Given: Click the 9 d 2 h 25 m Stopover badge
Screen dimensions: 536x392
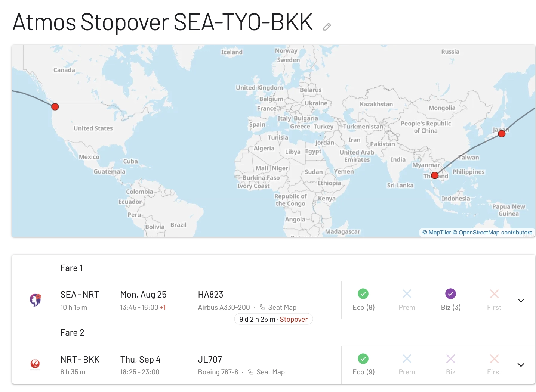Looking at the screenshot, I should pos(274,319).
